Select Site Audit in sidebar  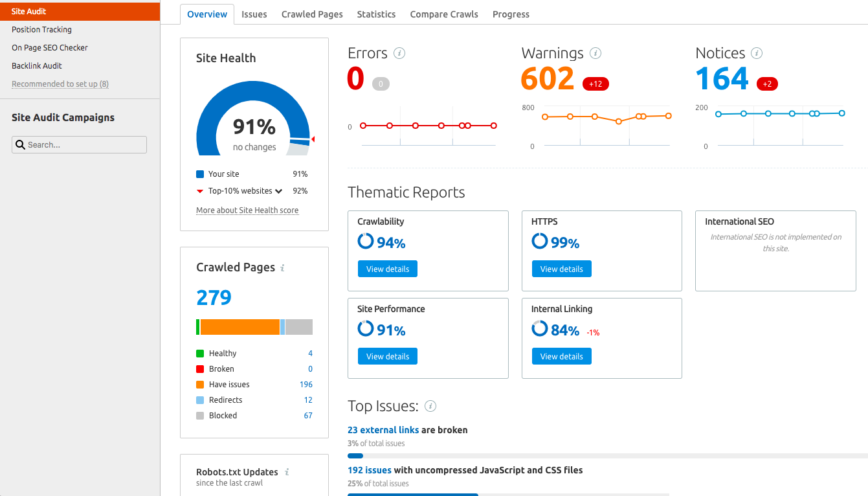[x=80, y=12]
